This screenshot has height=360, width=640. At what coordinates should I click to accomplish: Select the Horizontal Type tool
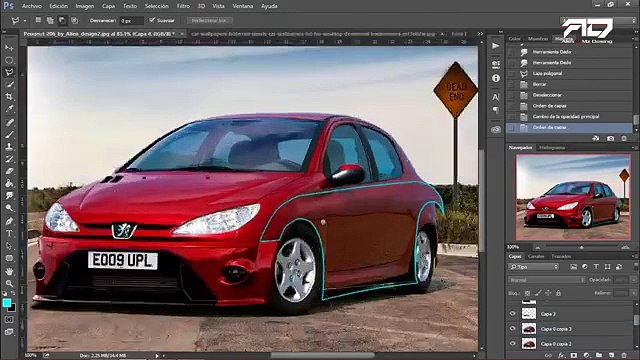point(9,233)
